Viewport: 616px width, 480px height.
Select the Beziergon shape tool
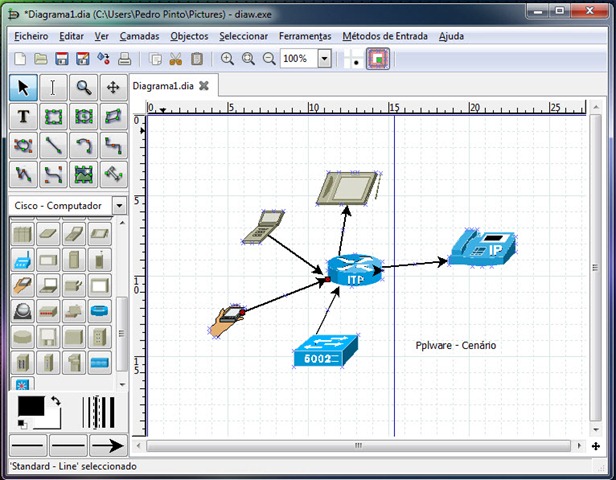pos(24,145)
